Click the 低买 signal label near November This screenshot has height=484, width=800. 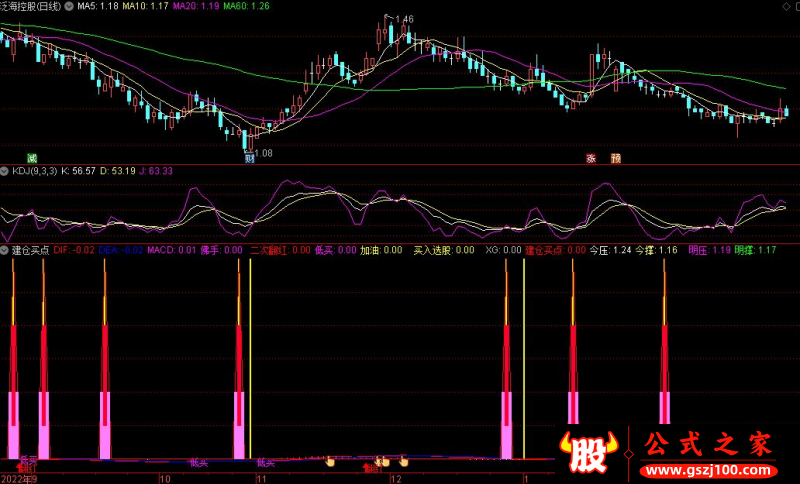point(266,463)
